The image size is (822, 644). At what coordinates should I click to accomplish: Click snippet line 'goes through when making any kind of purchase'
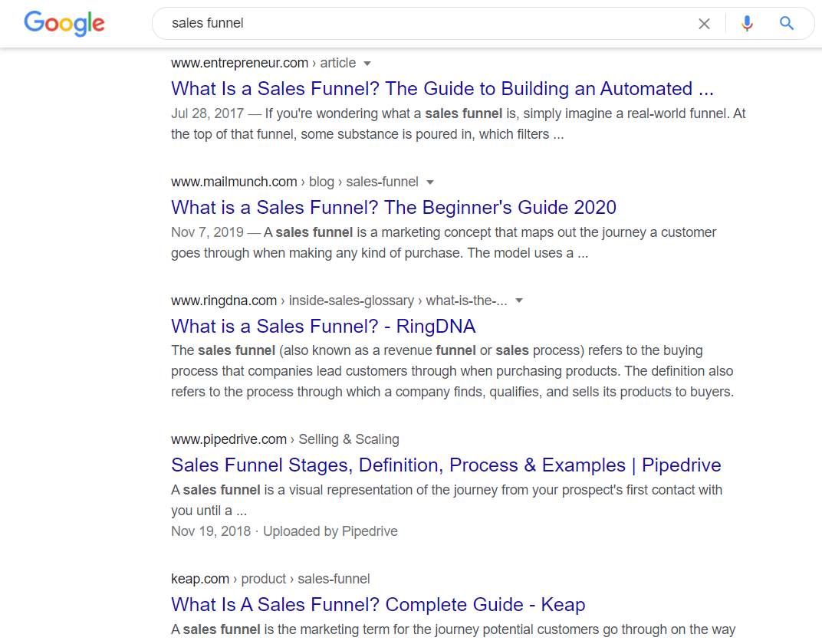coord(380,253)
